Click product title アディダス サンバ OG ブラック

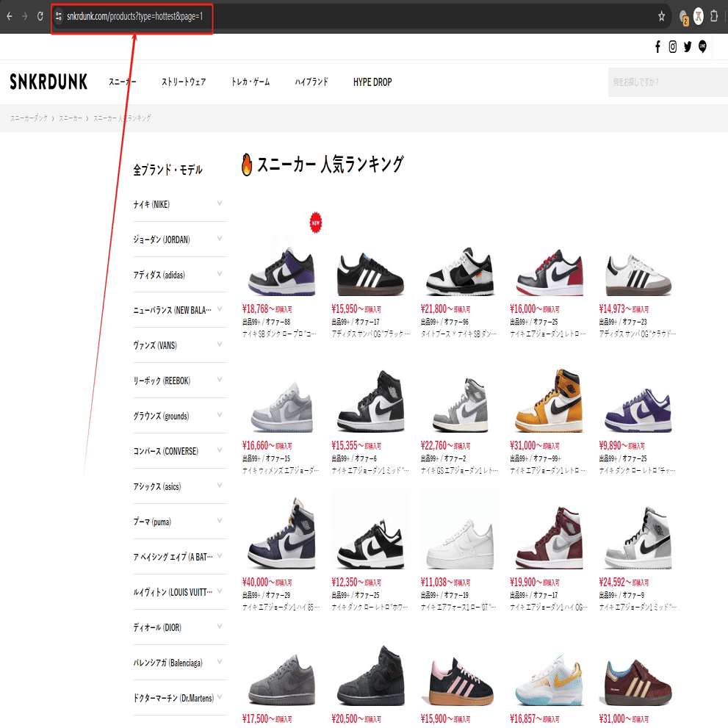[x=370, y=334]
